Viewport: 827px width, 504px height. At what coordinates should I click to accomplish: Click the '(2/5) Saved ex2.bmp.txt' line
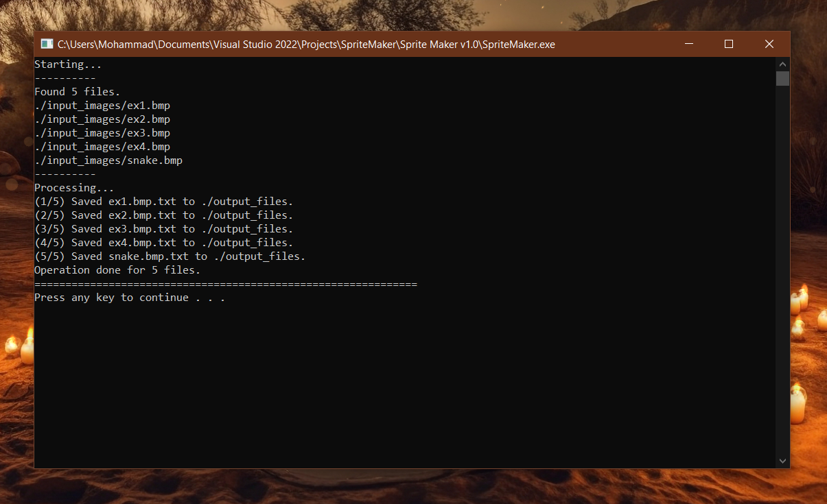[164, 215]
